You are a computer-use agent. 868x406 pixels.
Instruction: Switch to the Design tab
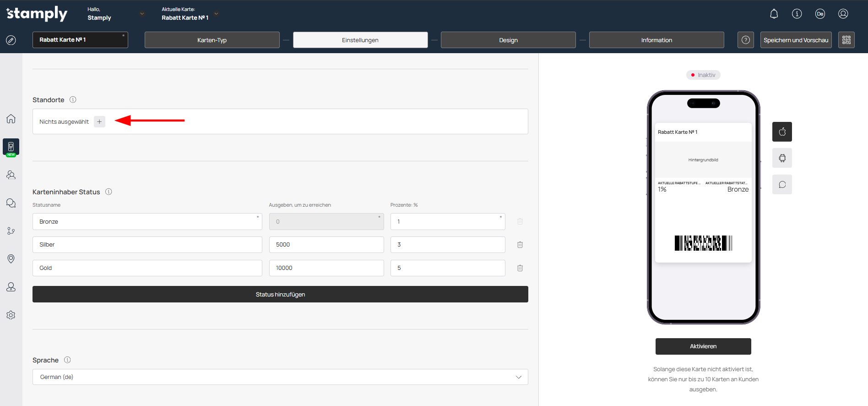click(508, 40)
